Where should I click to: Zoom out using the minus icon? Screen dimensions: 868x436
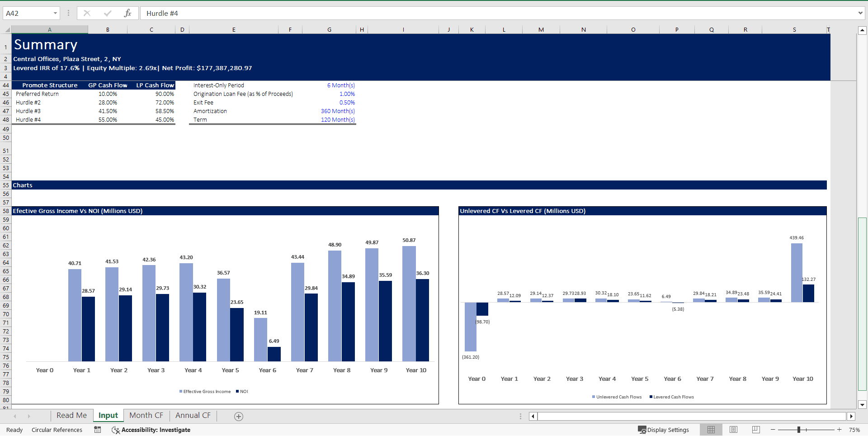click(773, 430)
